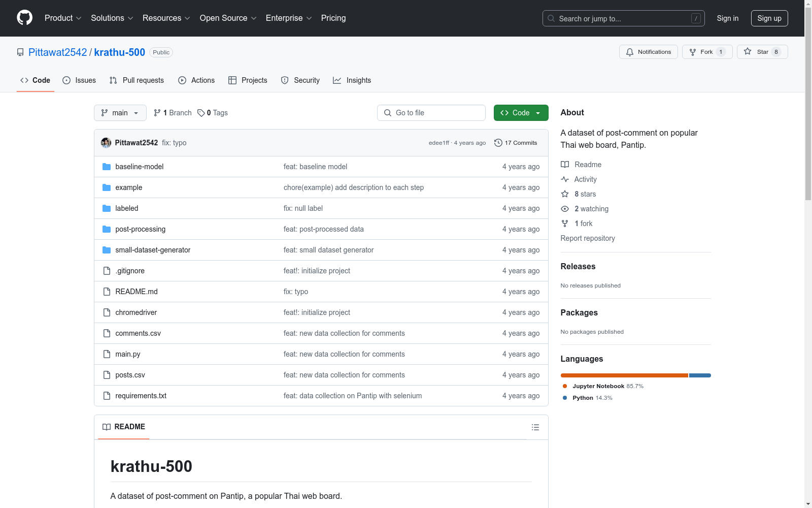Click the Sign up button
812x508 pixels.
tap(769, 18)
